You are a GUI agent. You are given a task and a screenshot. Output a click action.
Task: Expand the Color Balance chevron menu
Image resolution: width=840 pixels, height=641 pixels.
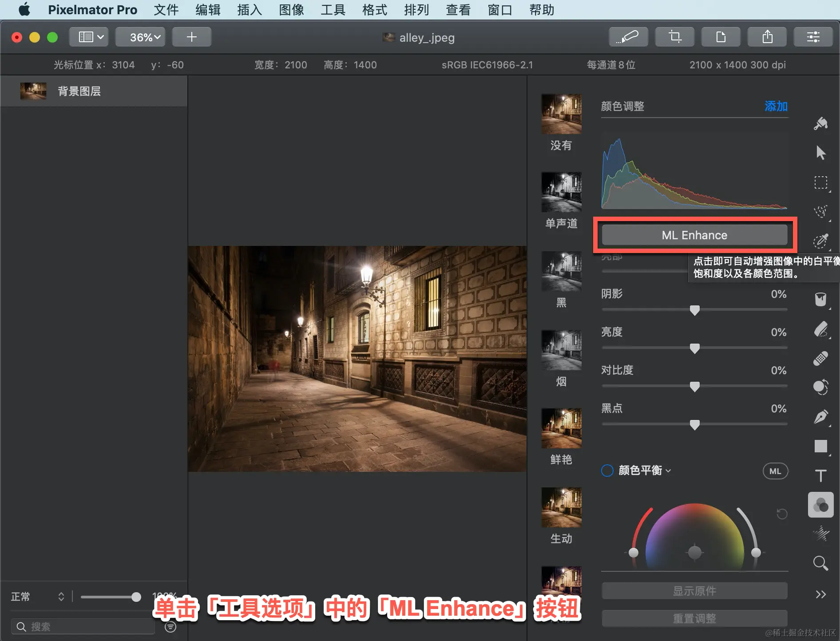(669, 471)
